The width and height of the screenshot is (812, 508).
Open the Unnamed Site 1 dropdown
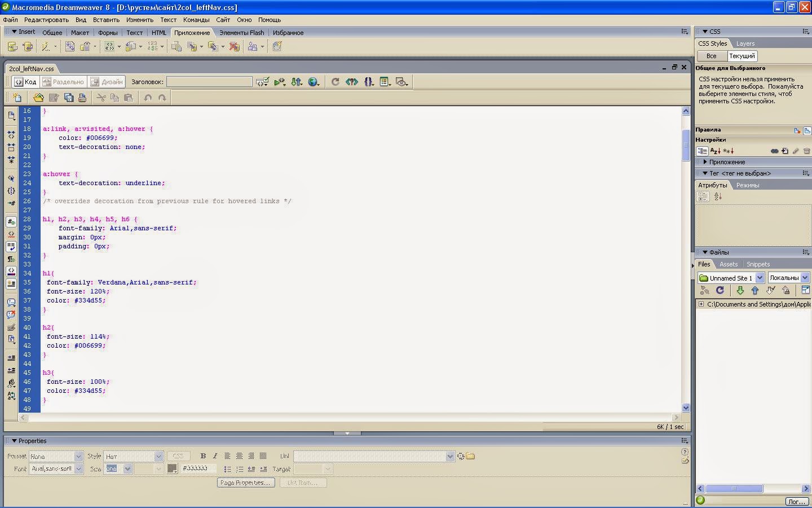760,278
